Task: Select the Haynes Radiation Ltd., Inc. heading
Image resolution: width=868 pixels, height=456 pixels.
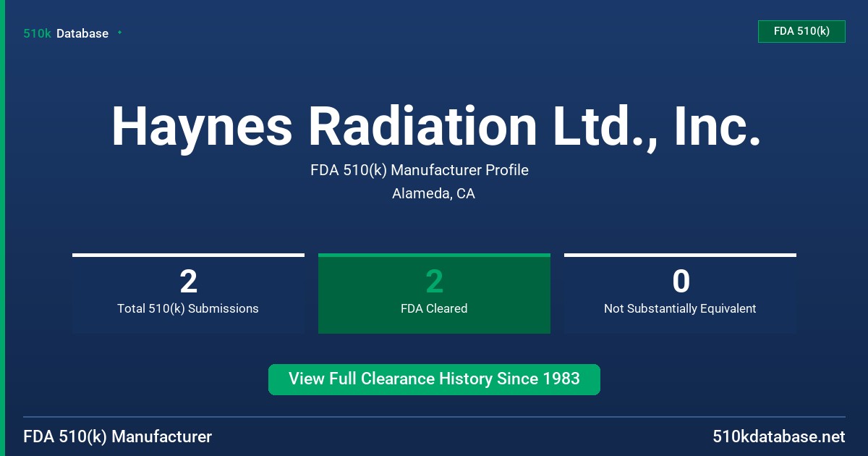Action: [435, 126]
